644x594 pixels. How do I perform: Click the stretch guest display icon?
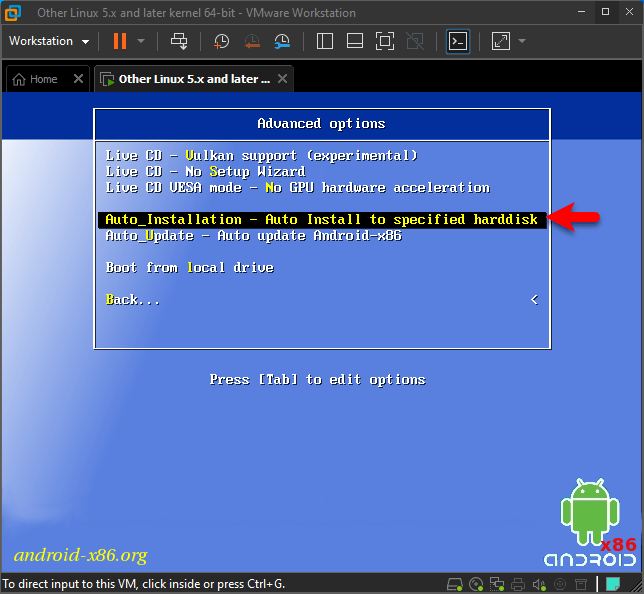click(x=501, y=41)
